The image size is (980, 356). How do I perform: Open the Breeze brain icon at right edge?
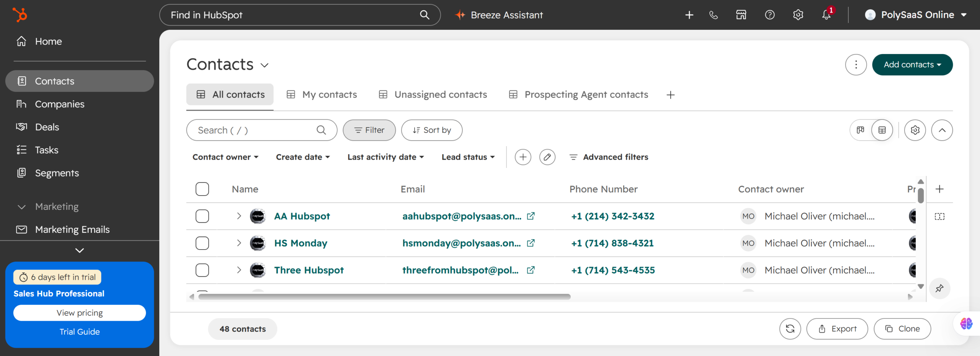(x=966, y=323)
